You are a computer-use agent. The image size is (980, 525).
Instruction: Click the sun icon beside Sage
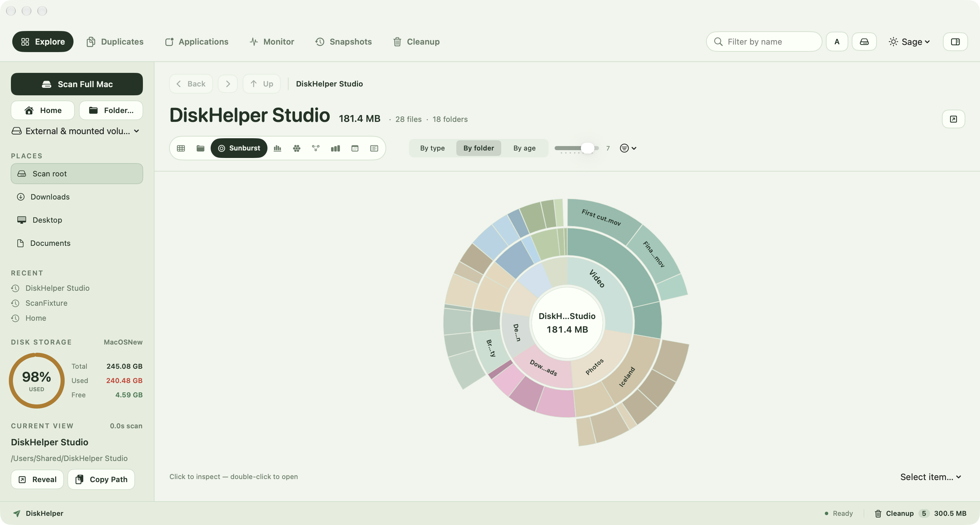(893, 42)
